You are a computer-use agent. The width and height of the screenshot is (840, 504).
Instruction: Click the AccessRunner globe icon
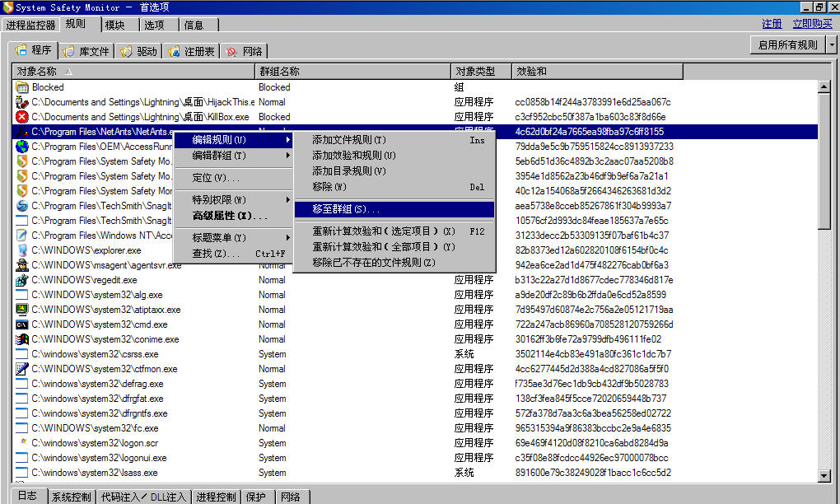click(22, 147)
